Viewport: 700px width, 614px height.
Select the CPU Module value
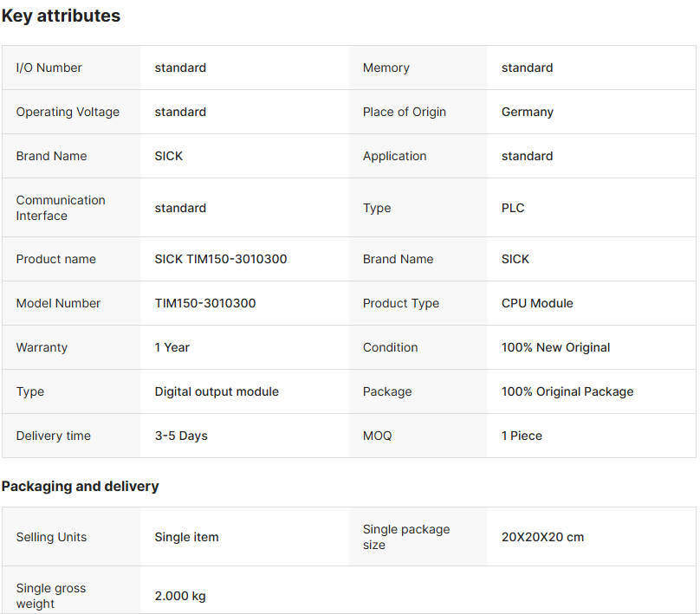[x=537, y=303]
